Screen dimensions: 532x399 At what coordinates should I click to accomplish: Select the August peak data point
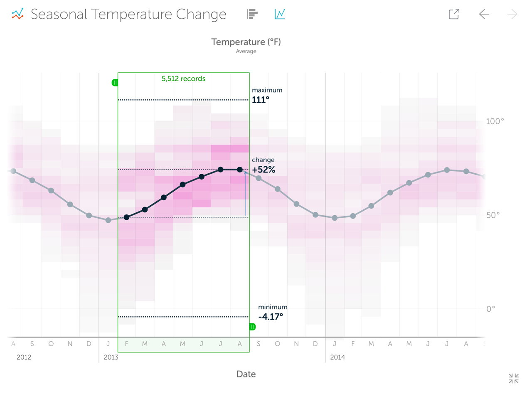click(x=239, y=170)
